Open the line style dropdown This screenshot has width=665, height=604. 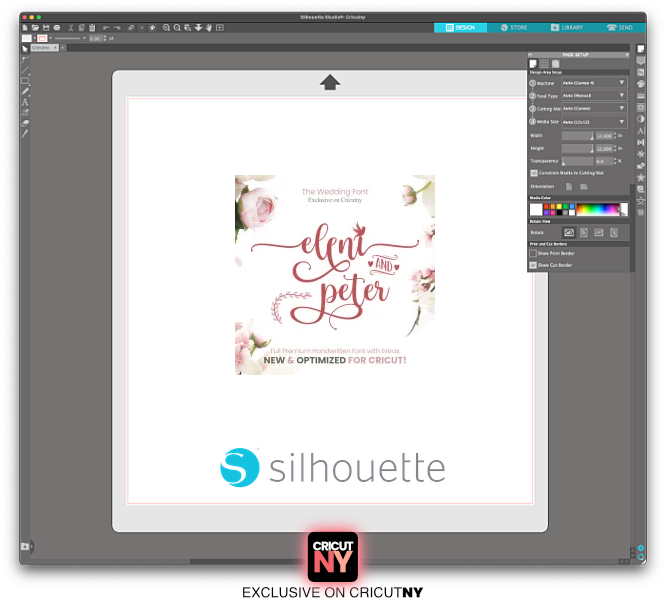84,38
